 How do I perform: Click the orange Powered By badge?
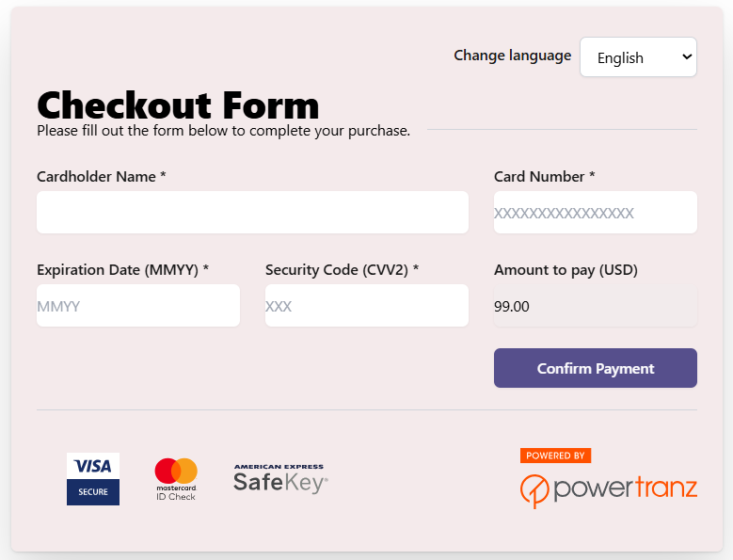(555, 456)
